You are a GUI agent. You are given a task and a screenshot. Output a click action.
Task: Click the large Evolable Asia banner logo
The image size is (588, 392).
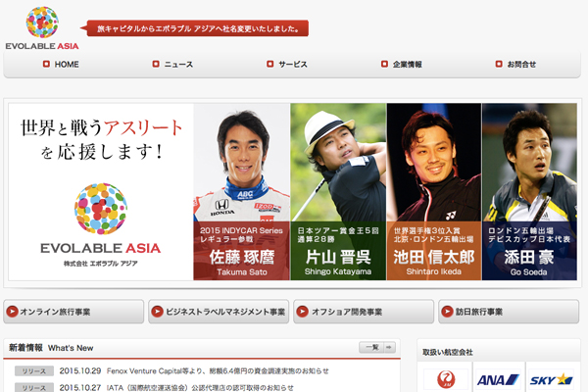click(x=101, y=225)
